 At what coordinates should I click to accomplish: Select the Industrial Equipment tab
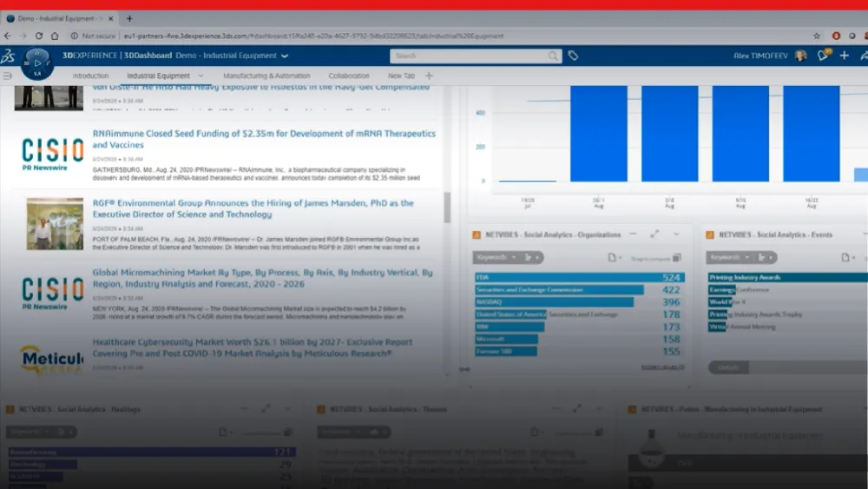158,76
